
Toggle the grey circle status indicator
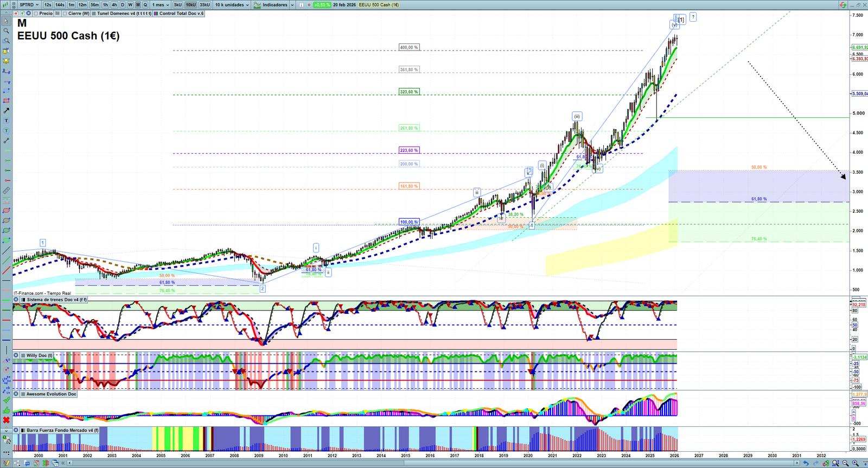pyautogui.click(x=309, y=5)
